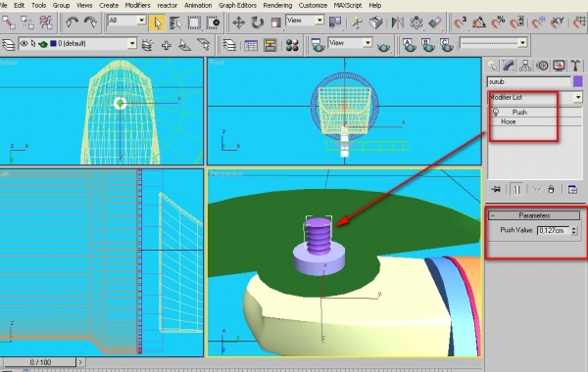Image resolution: width=588 pixels, height=372 pixels.
Task: Open the Hierarchy command panel tab
Action: pos(525,66)
